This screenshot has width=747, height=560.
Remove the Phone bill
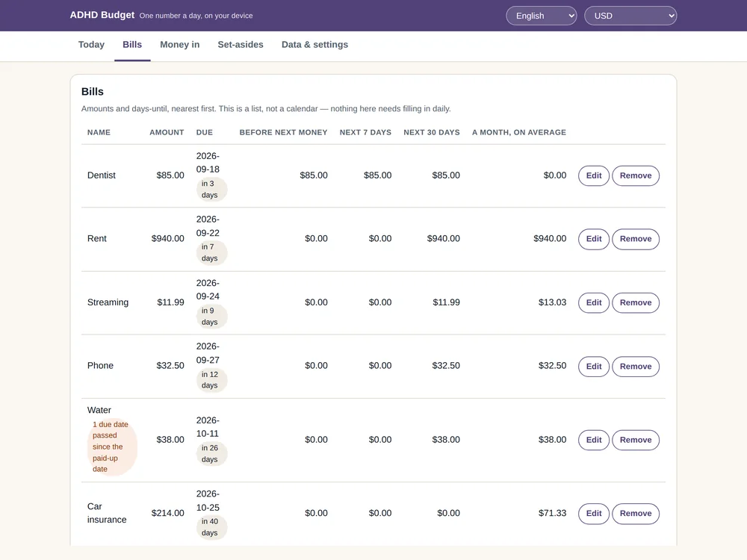(636, 367)
